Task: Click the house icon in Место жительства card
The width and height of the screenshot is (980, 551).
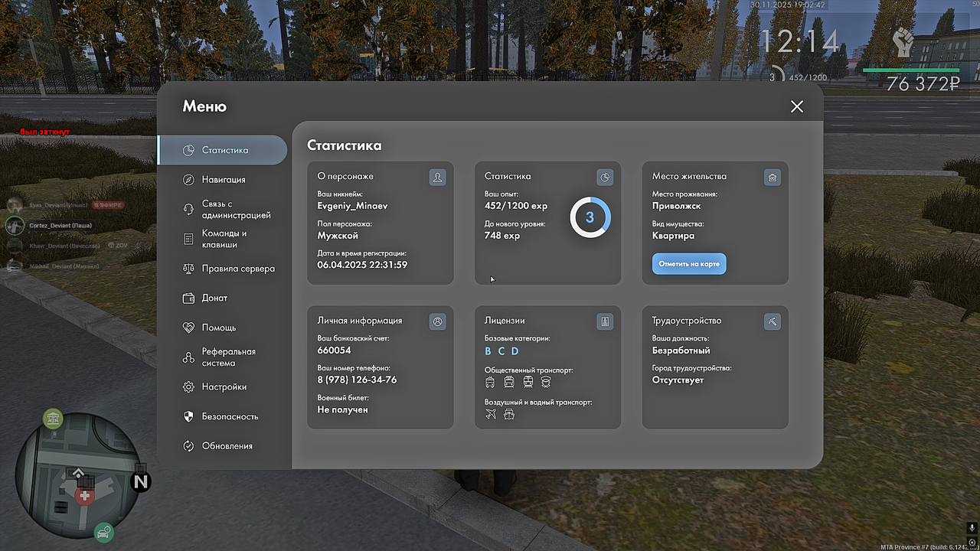Action: tap(773, 178)
